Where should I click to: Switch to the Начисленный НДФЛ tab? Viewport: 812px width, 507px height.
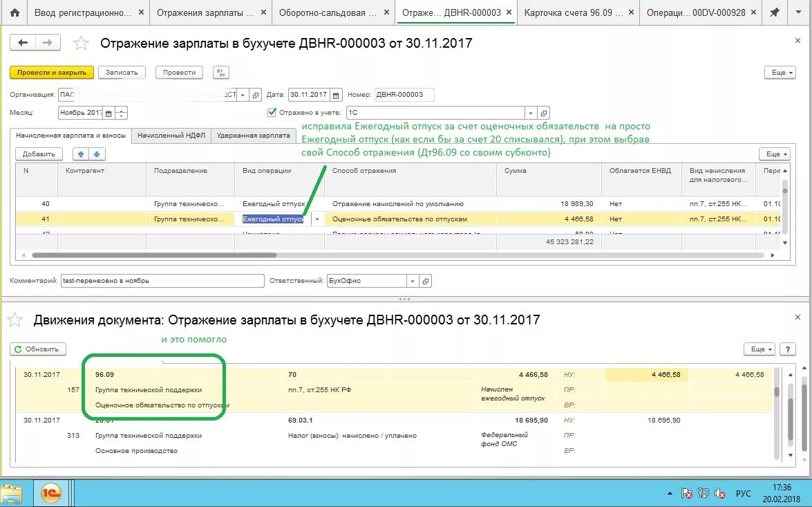[x=171, y=136]
